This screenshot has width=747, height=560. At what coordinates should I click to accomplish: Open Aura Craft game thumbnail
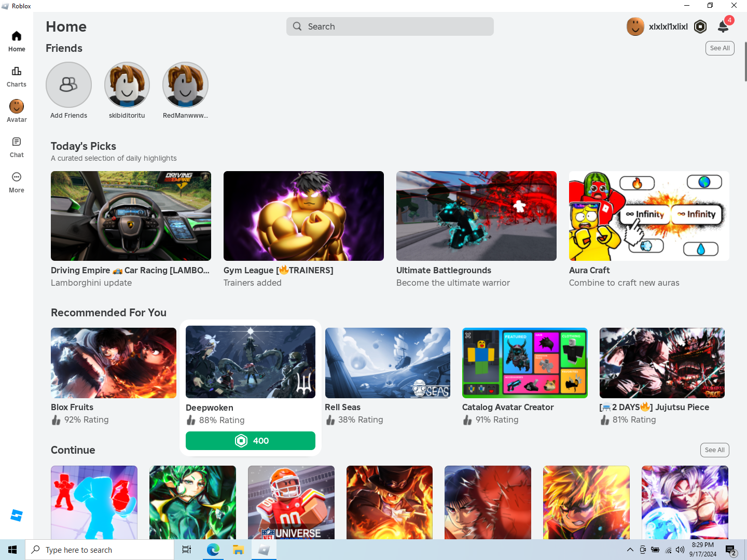(649, 216)
